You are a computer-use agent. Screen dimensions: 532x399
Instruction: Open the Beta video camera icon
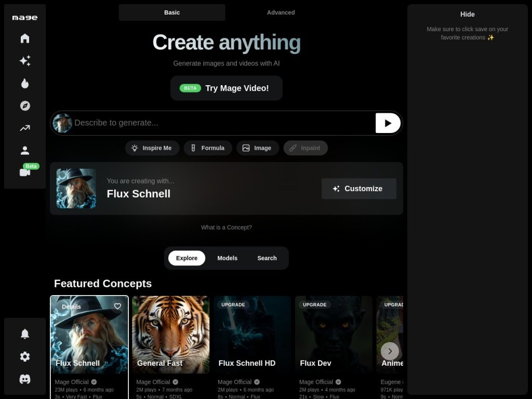[25, 172]
